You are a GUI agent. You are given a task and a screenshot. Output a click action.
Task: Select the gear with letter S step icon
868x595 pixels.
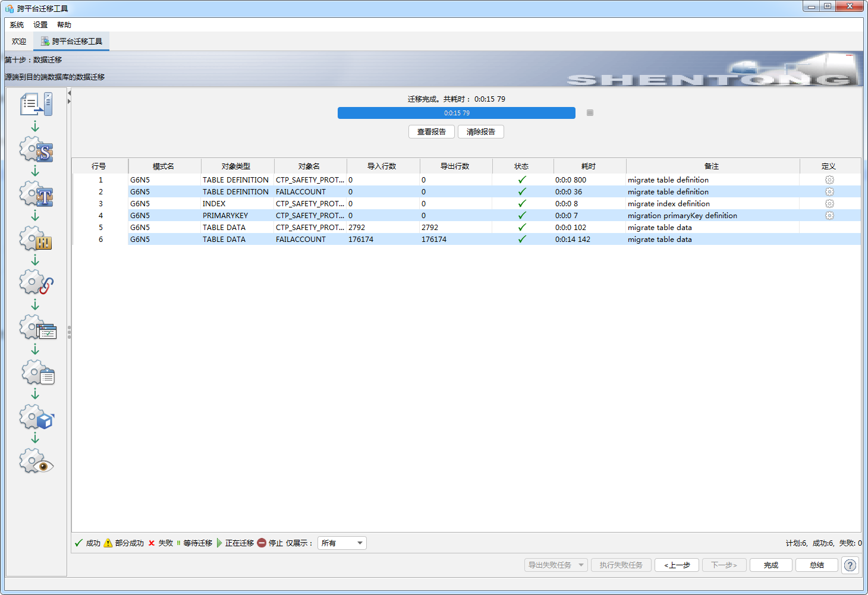click(x=36, y=150)
